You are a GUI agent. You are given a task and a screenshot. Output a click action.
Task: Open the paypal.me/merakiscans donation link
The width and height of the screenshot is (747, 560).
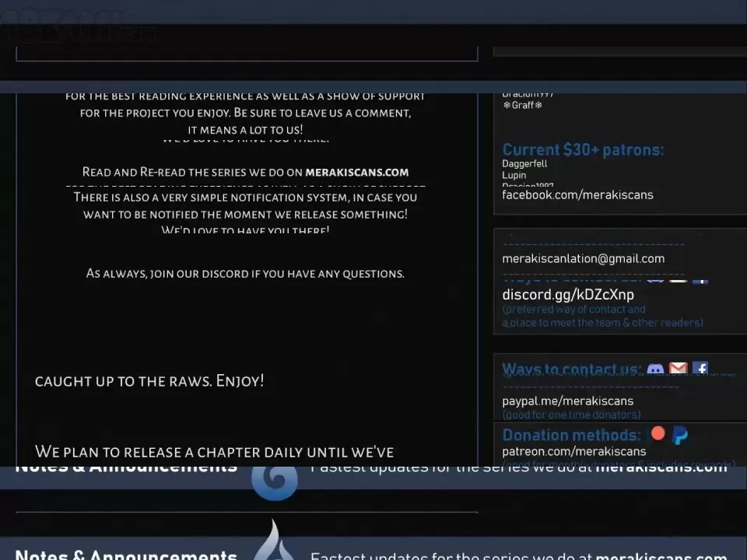pyautogui.click(x=567, y=401)
